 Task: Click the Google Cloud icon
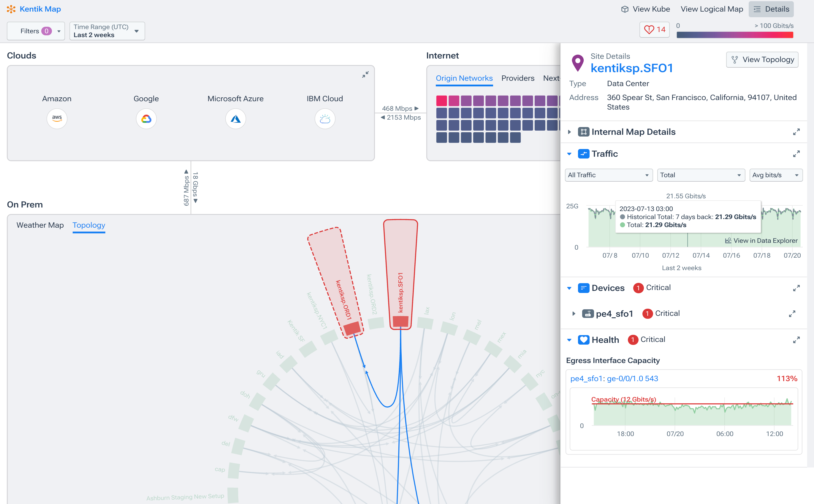click(146, 119)
